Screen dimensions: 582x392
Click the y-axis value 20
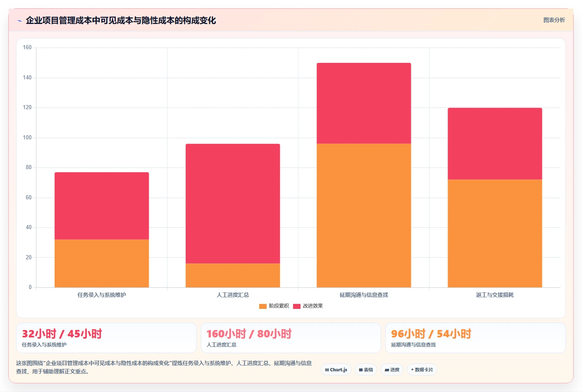29,258
